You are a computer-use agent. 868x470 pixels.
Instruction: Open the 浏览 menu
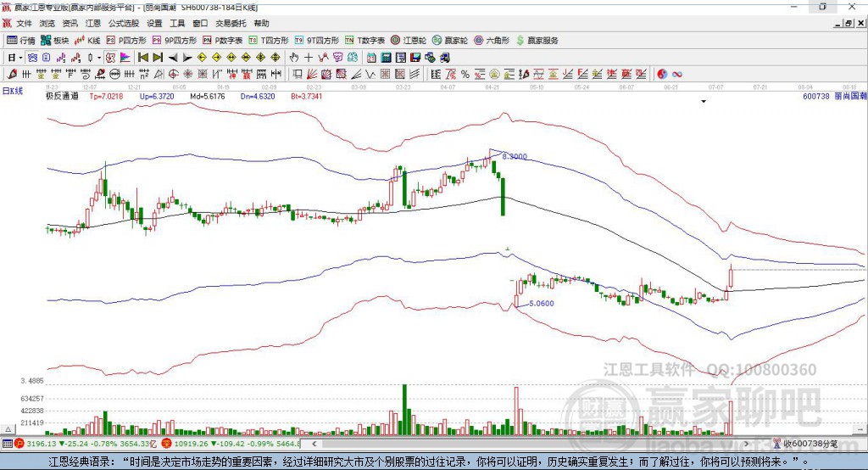point(47,23)
